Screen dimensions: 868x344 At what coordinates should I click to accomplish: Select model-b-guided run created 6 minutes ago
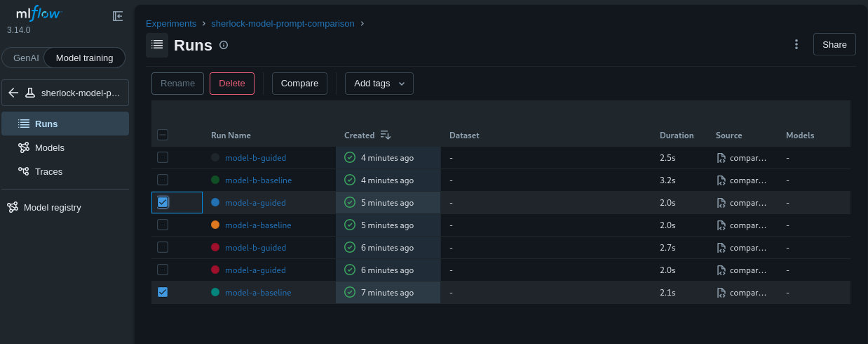[x=163, y=247]
